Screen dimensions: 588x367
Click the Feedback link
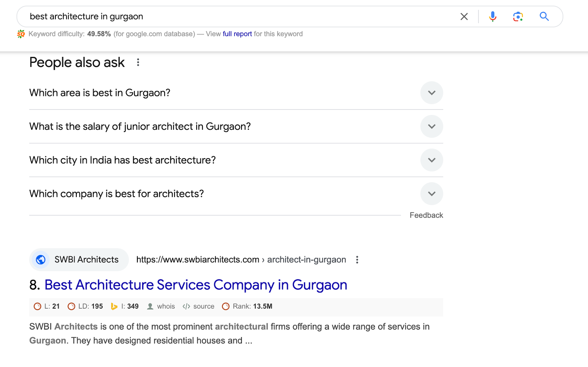pos(426,215)
